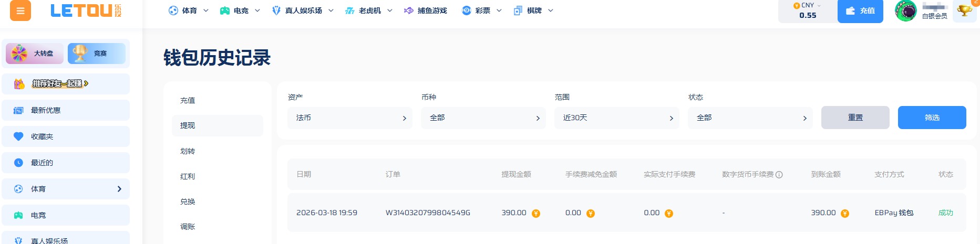980x244 pixels.
Task: Click the soccer ball icon in the sidebar 体育 row
Action: (x=18, y=189)
